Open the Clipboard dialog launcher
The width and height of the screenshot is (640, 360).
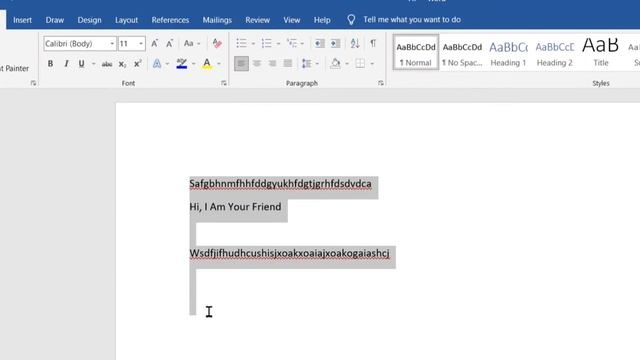[x=33, y=83]
